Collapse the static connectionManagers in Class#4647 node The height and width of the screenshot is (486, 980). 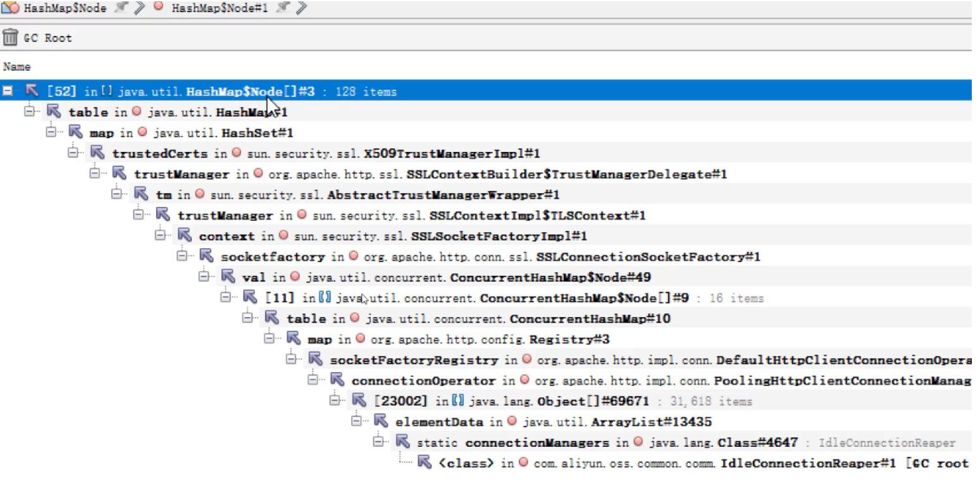coord(378,442)
